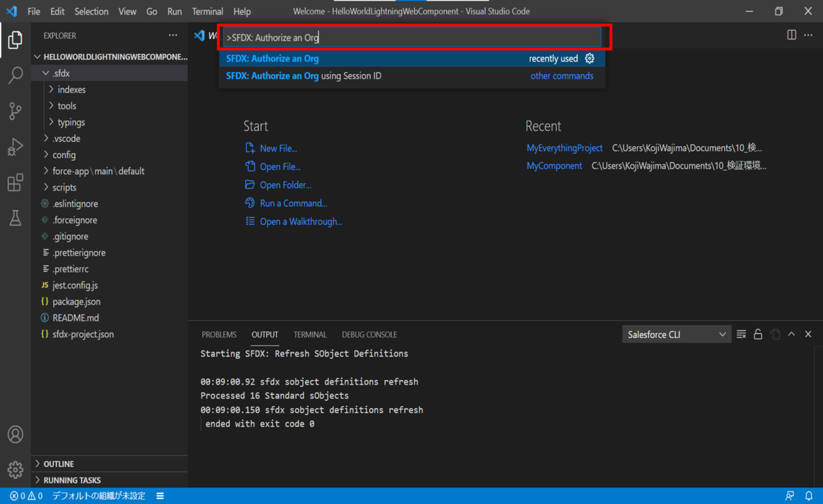Screen dimensions: 823x504
Task: Click errors and warnings count in status bar
Action: (26, 496)
